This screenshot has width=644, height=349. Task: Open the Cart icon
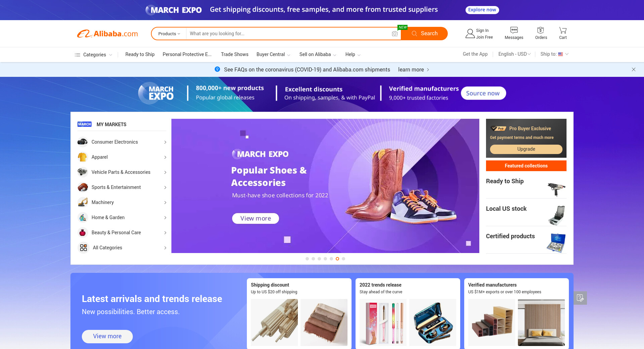(x=563, y=30)
